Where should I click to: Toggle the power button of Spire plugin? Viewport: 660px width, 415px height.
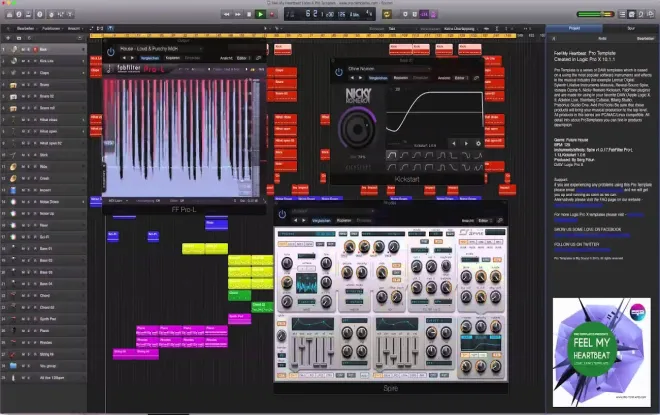click(x=282, y=214)
